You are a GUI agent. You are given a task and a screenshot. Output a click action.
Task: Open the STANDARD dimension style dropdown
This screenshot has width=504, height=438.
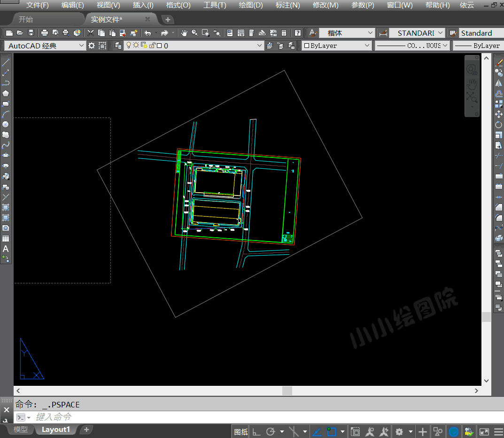coord(441,33)
